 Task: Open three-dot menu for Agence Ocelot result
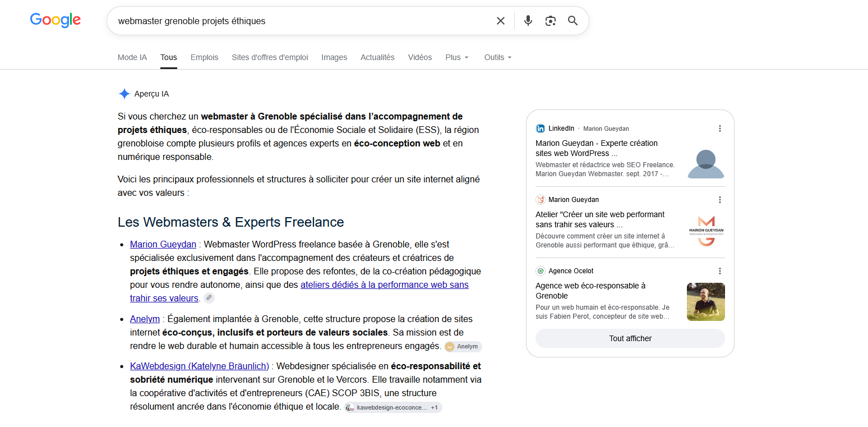click(x=720, y=271)
